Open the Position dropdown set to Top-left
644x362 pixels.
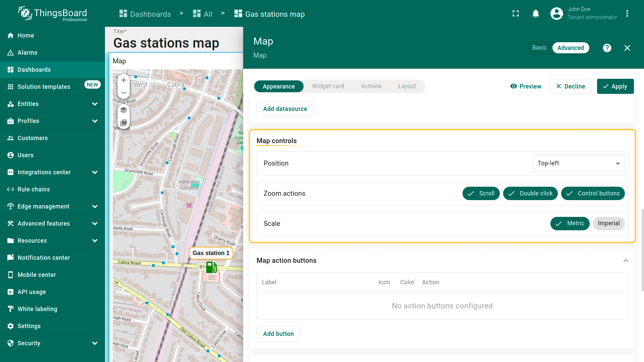[x=578, y=163]
